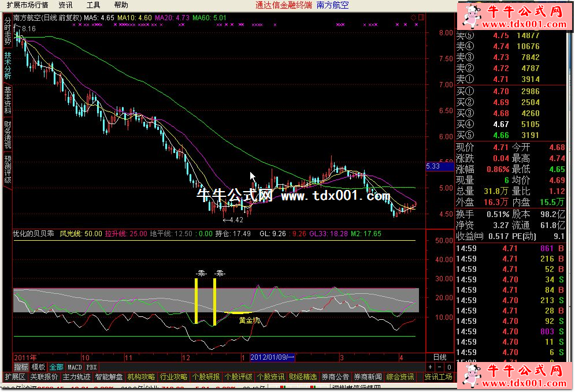Select 技术分析 side tab
The width and height of the screenshot is (575, 392).
point(8,66)
